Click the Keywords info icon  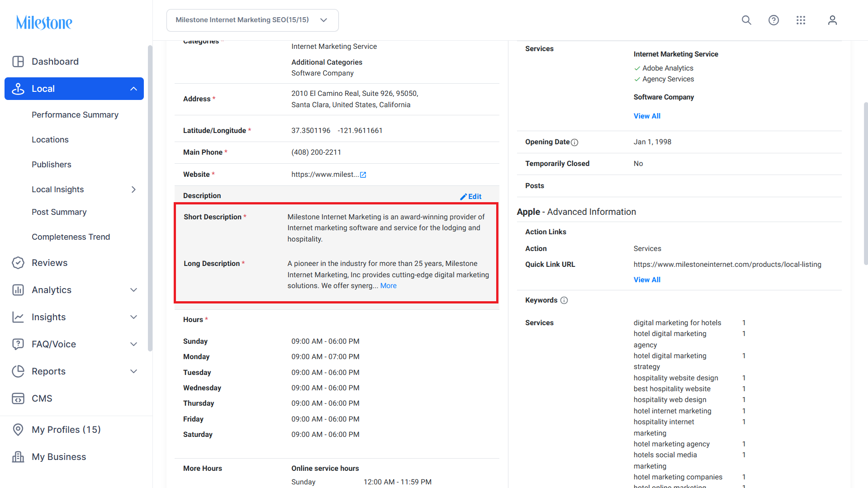[564, 300]
